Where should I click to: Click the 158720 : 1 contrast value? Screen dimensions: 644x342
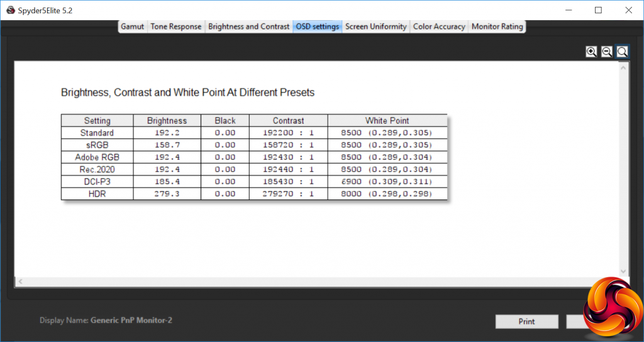288,145
